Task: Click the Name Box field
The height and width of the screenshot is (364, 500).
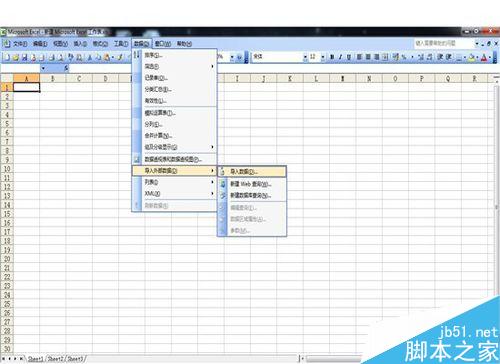Action: [21, 68]
